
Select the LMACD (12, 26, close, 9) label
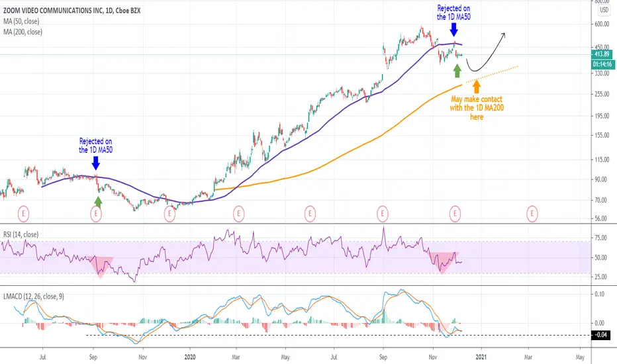tap(34, 296)
